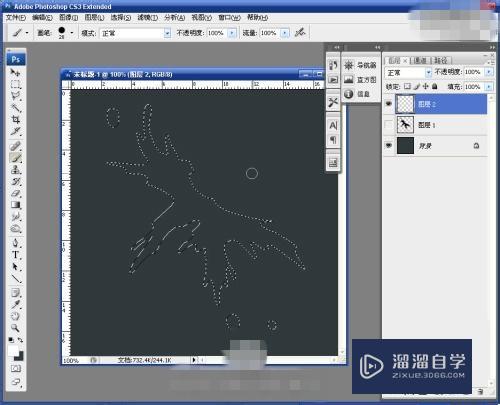Screen dimensions: 500x405
Task: Select the Zoom magnifier tool
Action: 15,328
